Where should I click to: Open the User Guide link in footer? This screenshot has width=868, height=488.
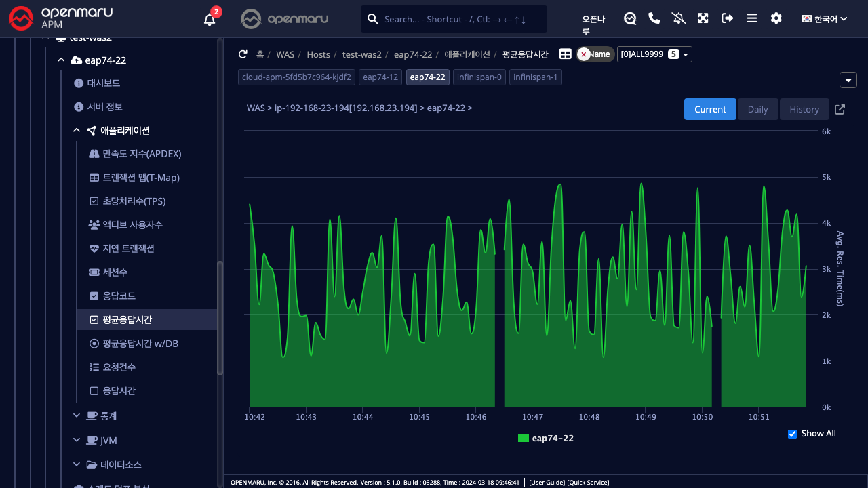(547, 483)
